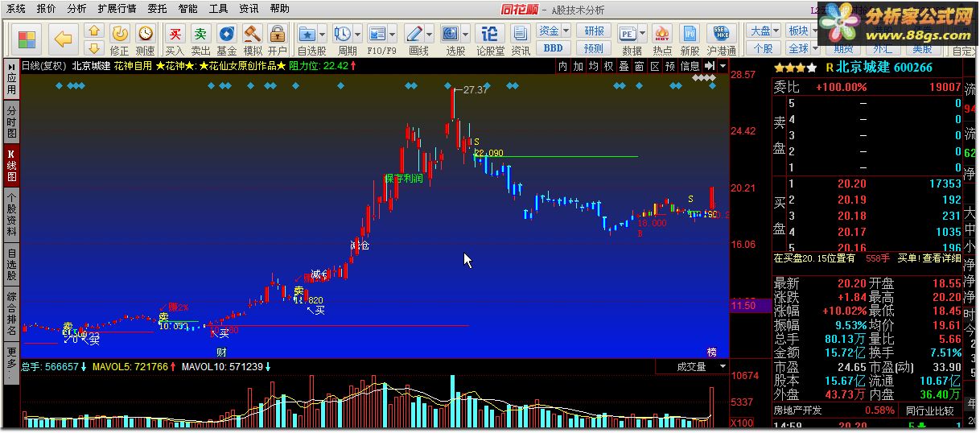
Task: Open the 扩展行情 menu
Action: (x=117, y=9)
